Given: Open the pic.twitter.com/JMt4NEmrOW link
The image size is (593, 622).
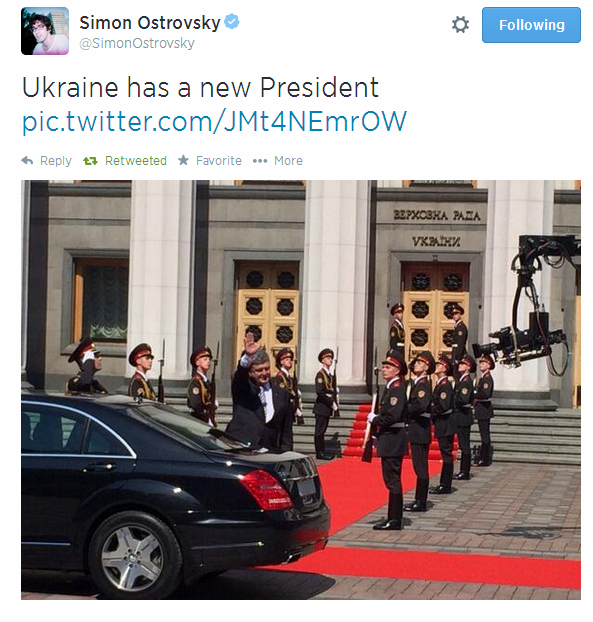Looking at the screenshot, I should [x=214, y=121].
